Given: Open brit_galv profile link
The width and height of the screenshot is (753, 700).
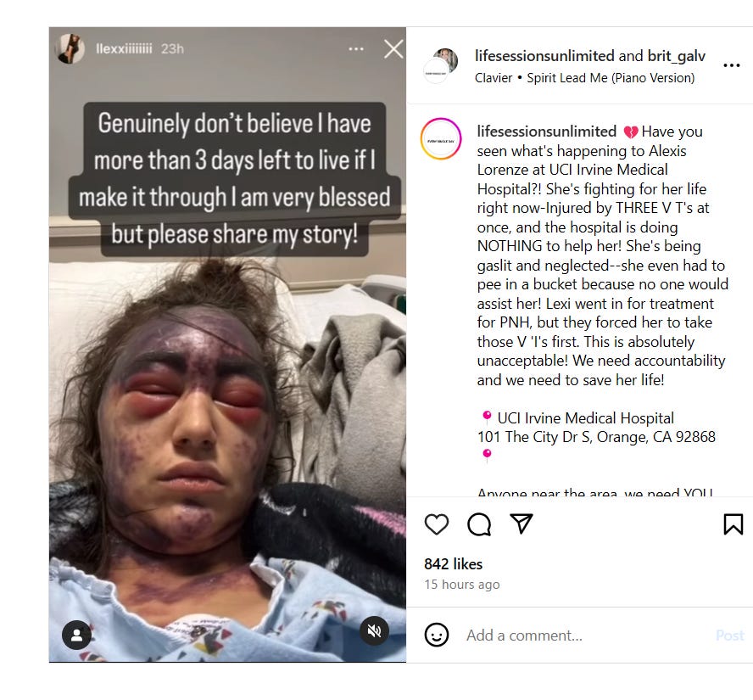Looking at the screenshot, I should [x=677, y=56].
